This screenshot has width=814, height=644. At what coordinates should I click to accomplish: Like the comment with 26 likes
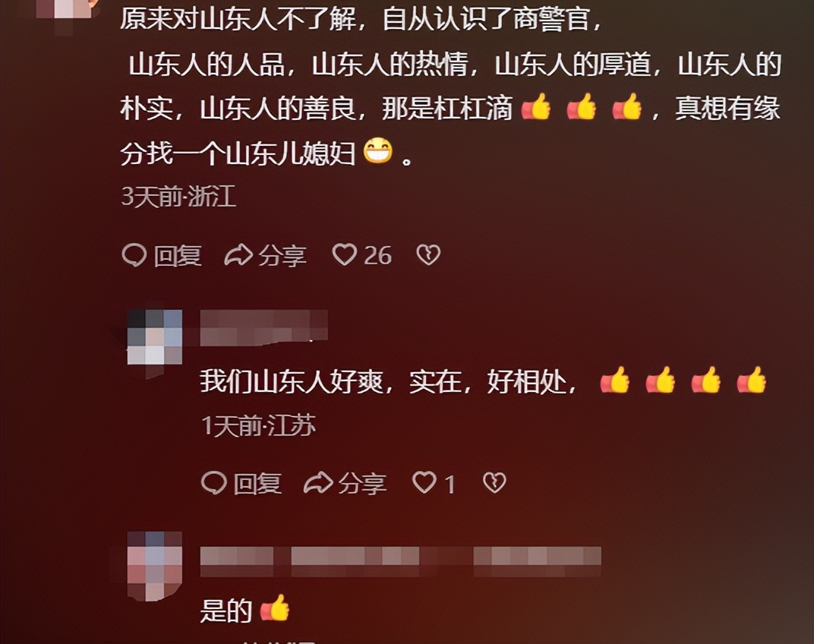click(345, 255)
